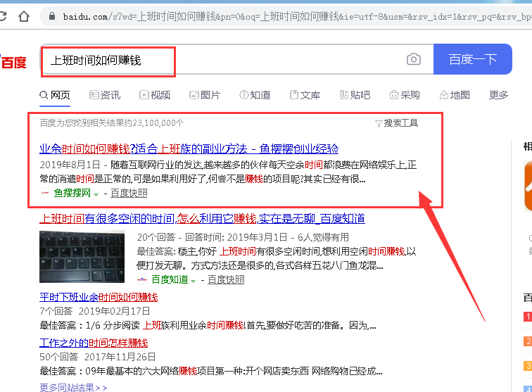Click the camera image search icon
This screenshot has width=532, height=392.
point(414,59)
